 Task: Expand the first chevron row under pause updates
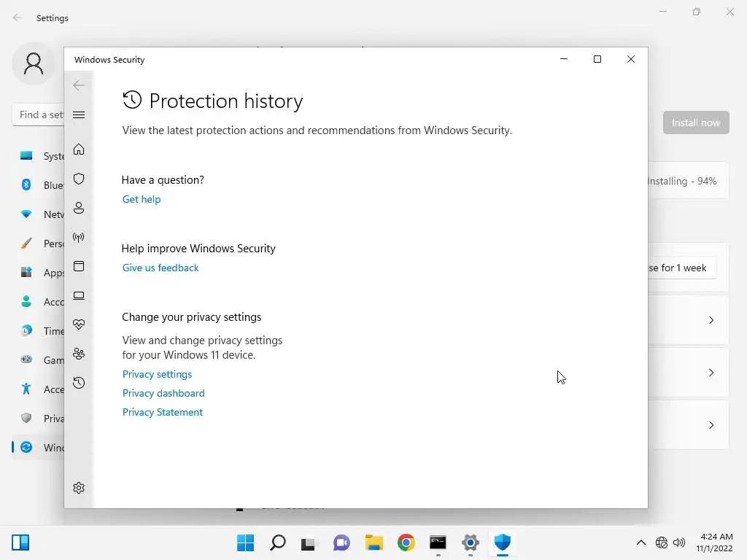711,320
